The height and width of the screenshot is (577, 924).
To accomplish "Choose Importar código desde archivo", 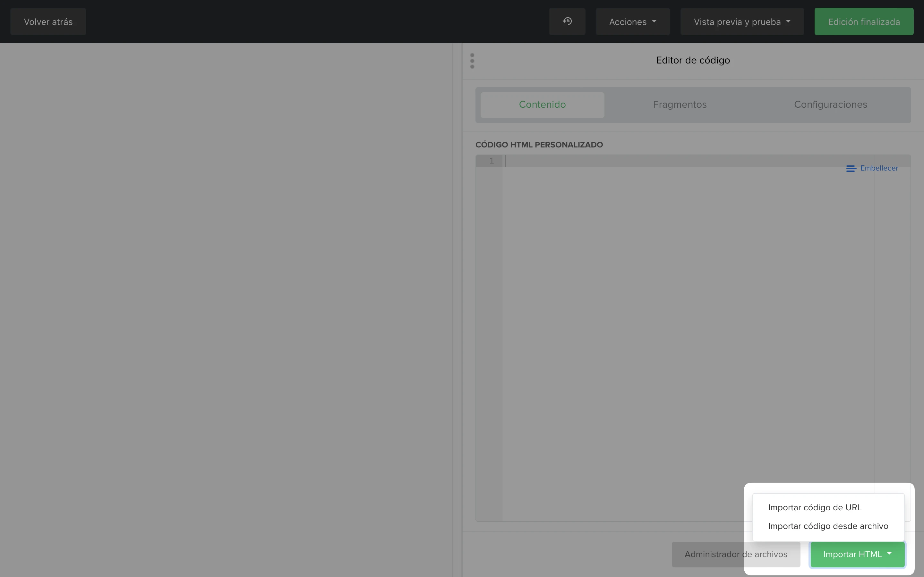I will point(828,526).
